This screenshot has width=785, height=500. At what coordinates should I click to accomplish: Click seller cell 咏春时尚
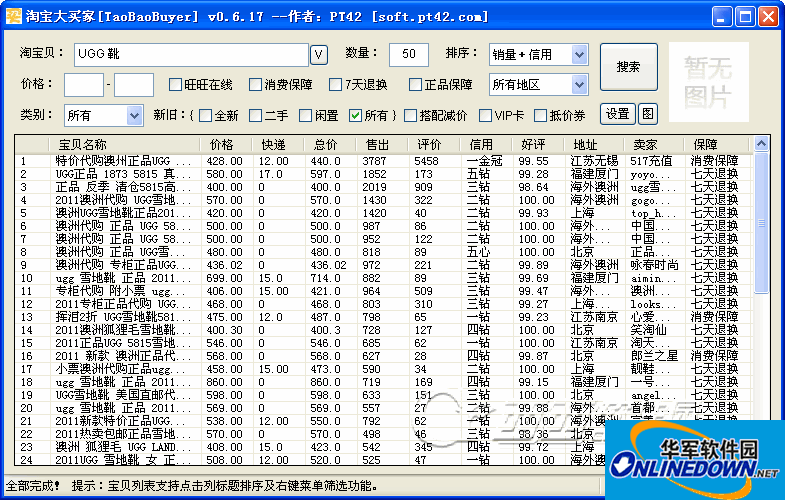point(654,265)
